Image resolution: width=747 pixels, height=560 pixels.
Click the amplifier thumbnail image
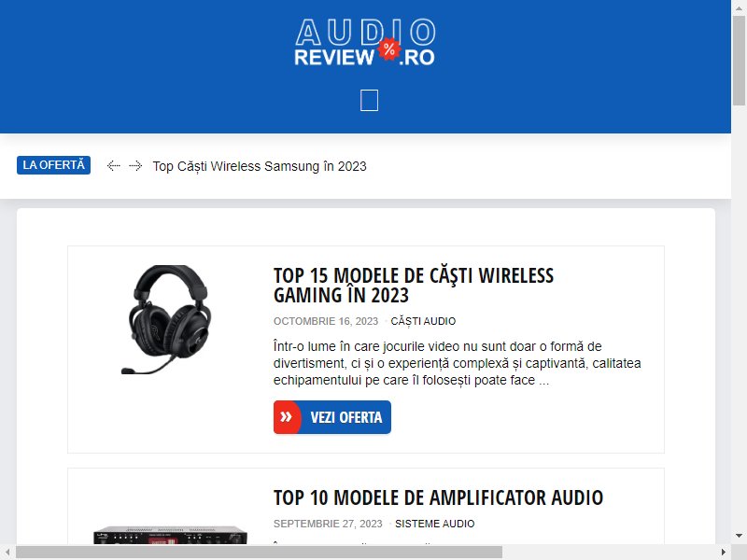(170, 535)
